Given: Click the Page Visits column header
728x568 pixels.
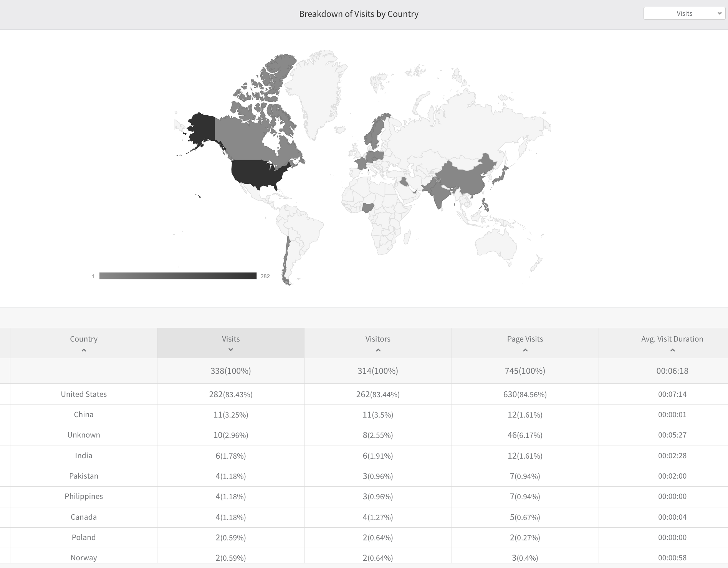Looking at the screenshot, I should (x=525, y=343).
